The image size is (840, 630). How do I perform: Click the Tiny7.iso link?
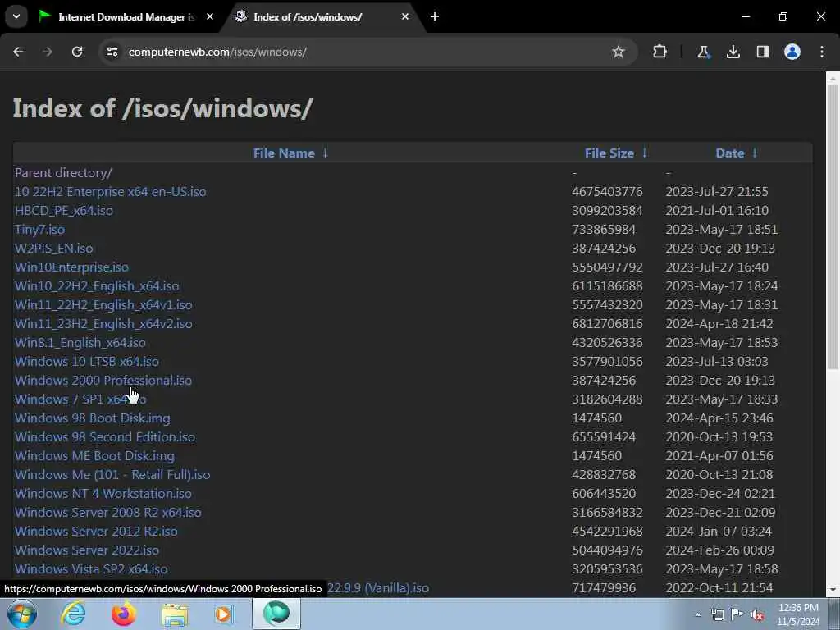click(x=39, y=230)
